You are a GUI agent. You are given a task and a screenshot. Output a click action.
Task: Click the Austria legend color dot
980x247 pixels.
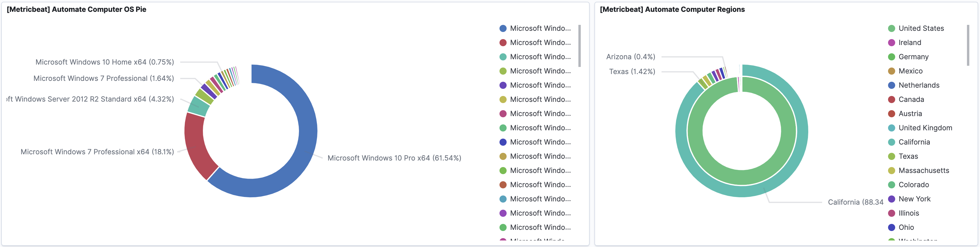point(891,114)
